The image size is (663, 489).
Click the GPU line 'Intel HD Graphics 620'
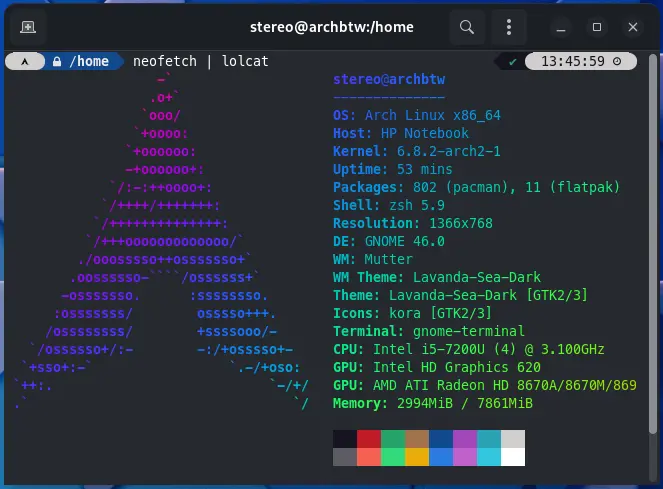[437, 367]
